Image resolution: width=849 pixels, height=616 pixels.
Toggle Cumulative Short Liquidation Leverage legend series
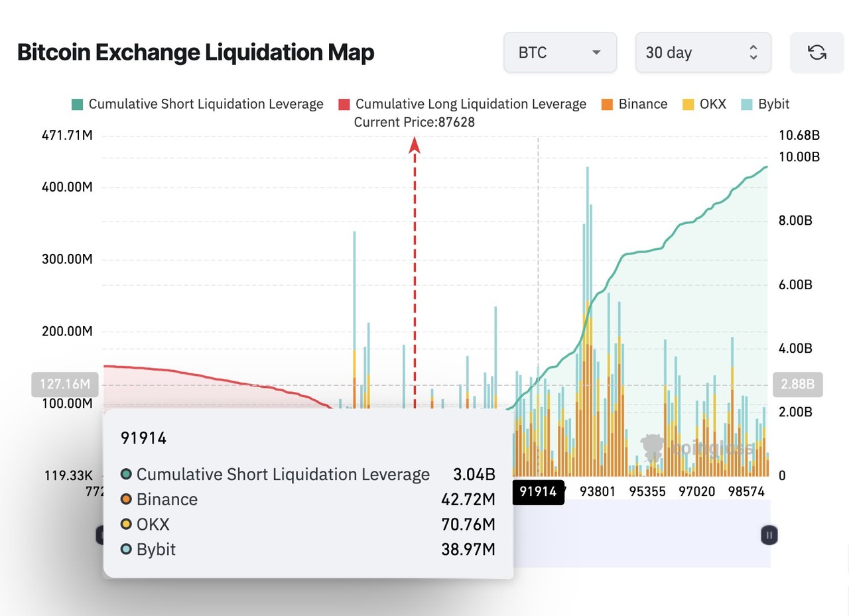click(198, 104)
